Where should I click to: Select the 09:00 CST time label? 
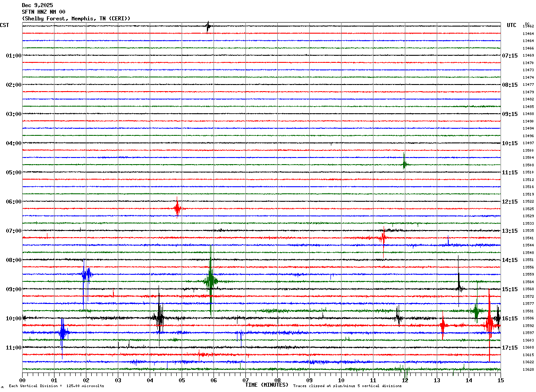tap(14, 289)
